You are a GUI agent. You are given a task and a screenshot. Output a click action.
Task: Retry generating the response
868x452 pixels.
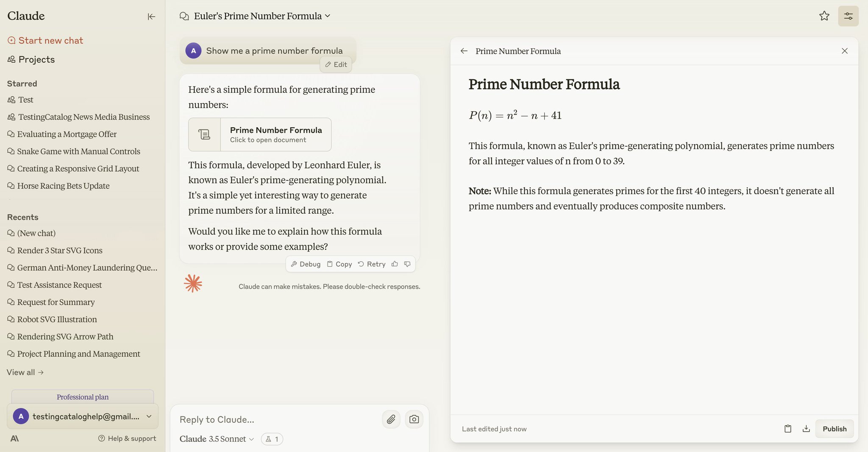tap(372, 264)
